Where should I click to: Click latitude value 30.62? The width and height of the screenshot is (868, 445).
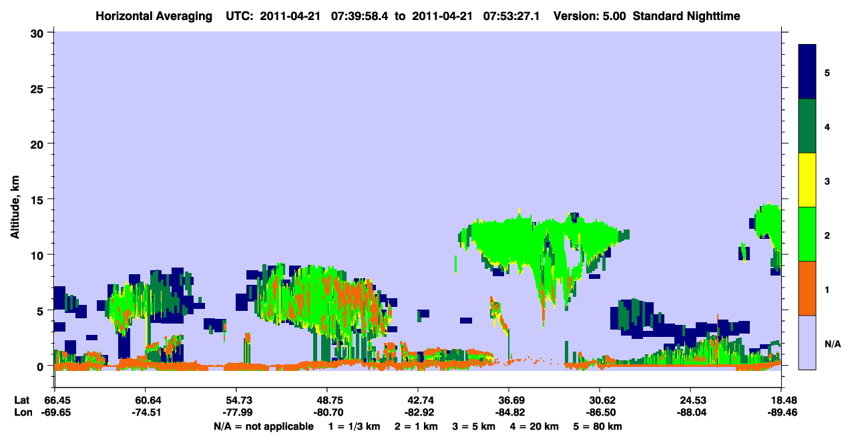pyautogui.click(x=600, y=400)
